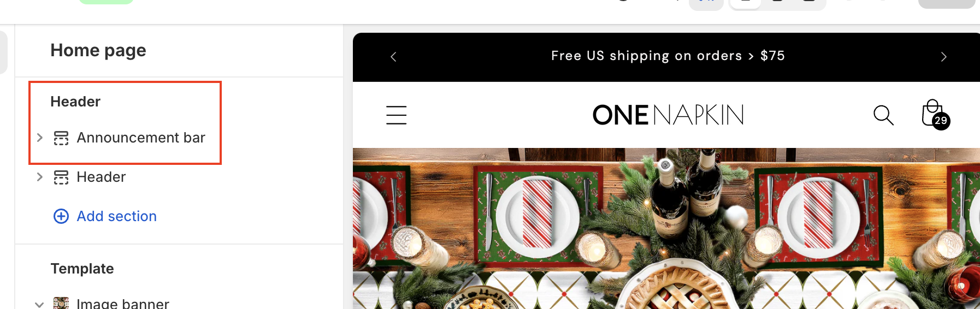Click the Header section icon
This screenshot has height=309, width=980.
(61, 177)
